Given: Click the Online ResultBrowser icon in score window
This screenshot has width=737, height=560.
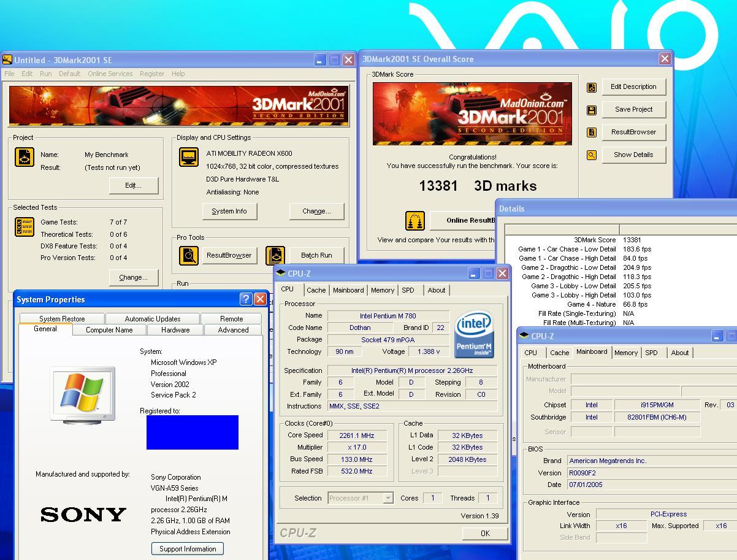Looking at the screenshot, I should (x=415, y=221).
